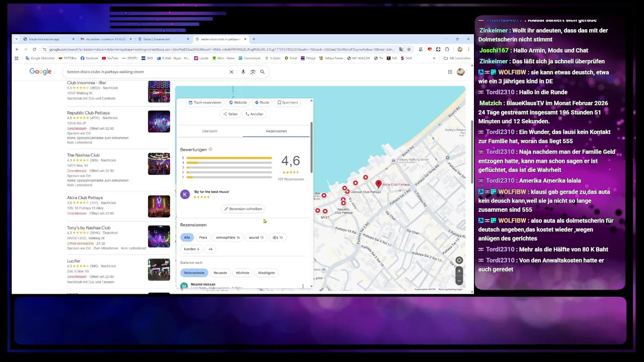Screen dimensions: 644x362
Task: Sort reviews by Höchste
Action: [x=243, y=273]
